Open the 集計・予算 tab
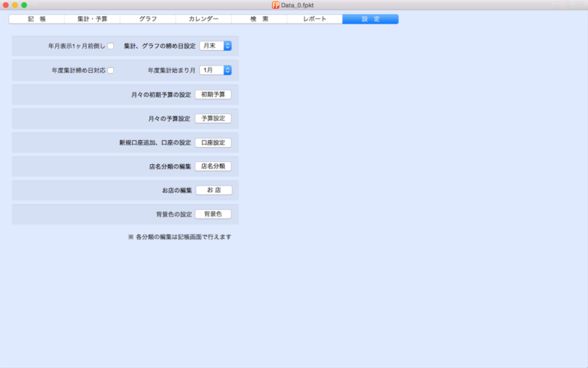This screenshot has height=368, width=588. point(93,19)
